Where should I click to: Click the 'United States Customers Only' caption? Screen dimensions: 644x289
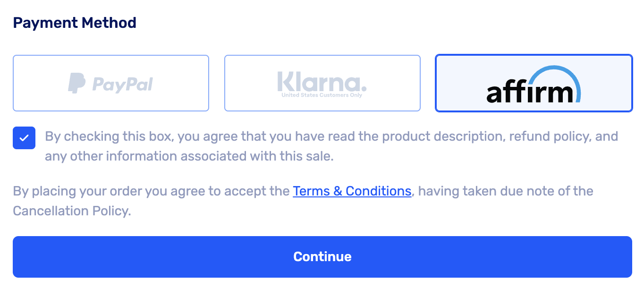[x=322, y=95]
